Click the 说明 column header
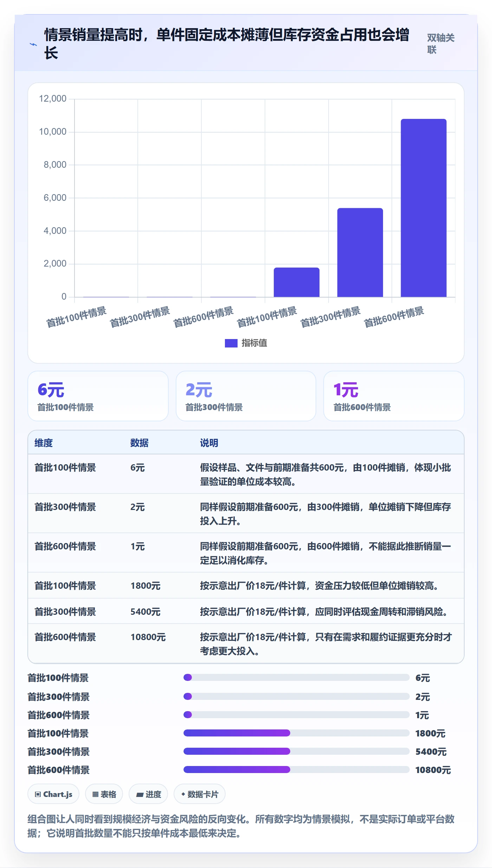This screenshot has width=492, height=868. click(x=209, y=443)
